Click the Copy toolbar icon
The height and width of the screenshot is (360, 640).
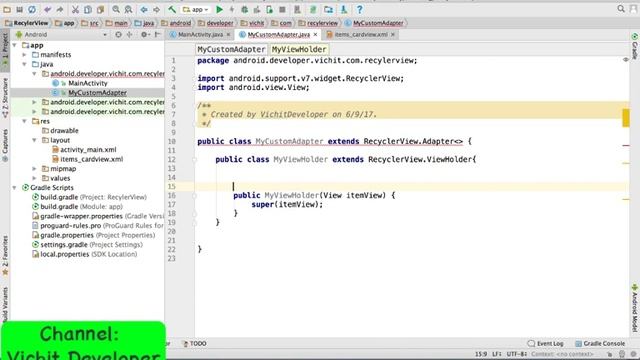88,9
